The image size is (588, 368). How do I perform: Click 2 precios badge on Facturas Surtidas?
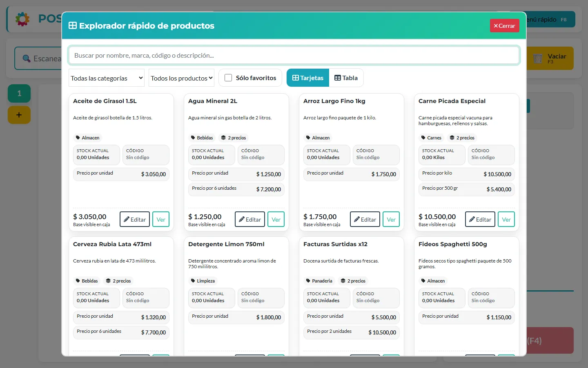[353, 281]
